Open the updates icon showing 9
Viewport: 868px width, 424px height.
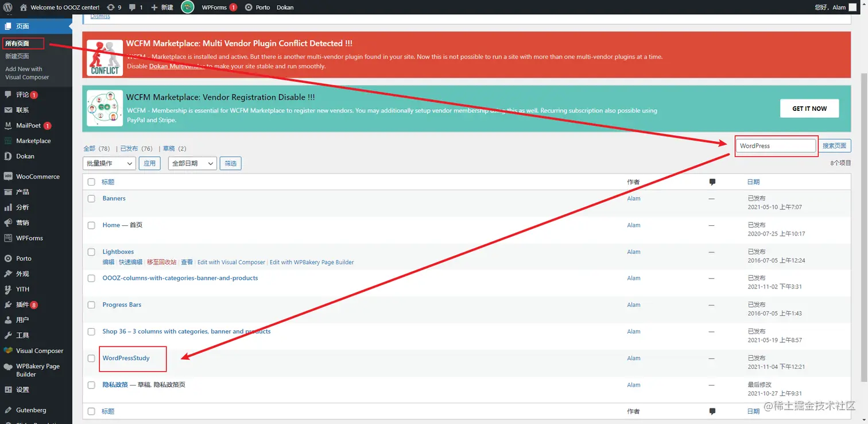114,7
